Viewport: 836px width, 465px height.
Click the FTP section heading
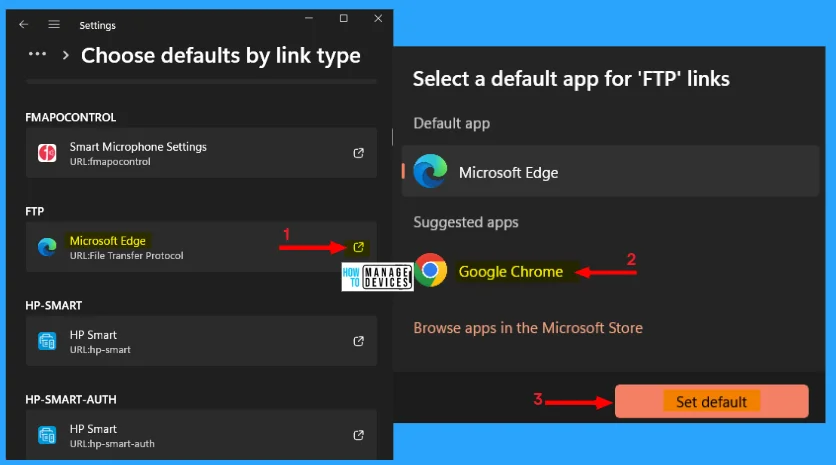point(35,212)
